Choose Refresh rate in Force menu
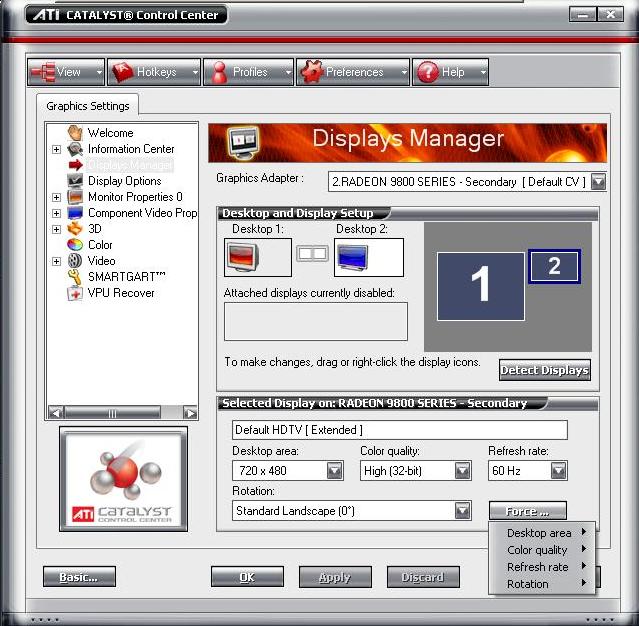639x626 pixels. [x=542, y=567]
